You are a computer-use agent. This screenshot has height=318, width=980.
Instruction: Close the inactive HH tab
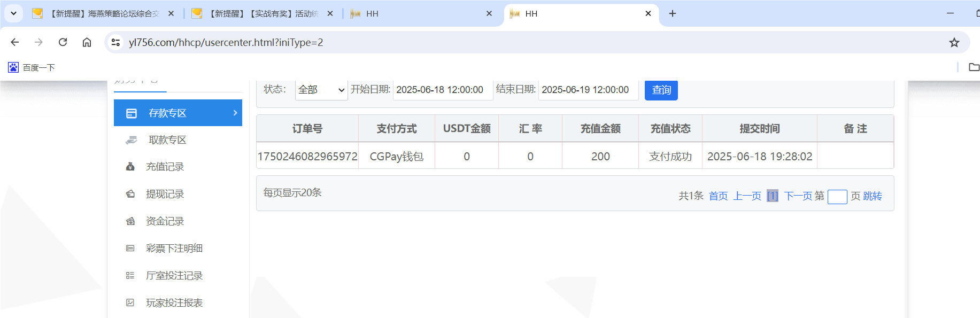click(489, 13)
